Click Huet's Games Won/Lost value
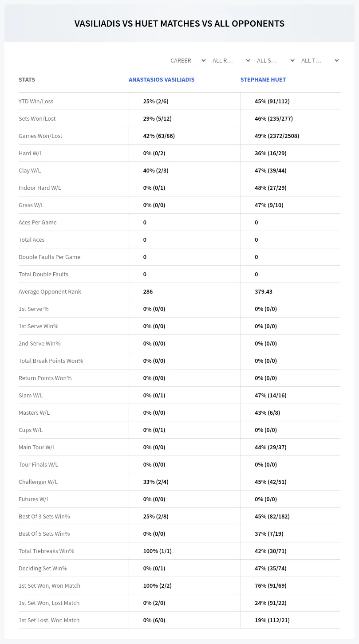This screenshot has height=644, width=359. 277,136
